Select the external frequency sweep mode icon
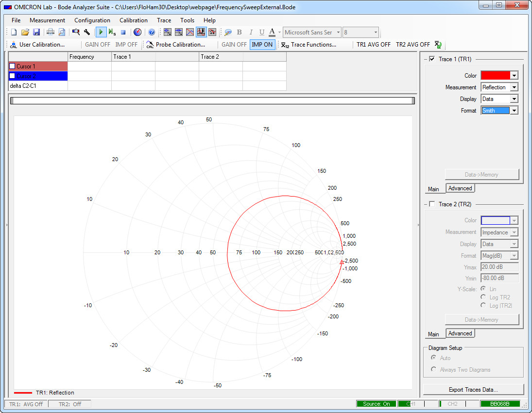Screen dimensions: 532x413 pyautogui.click(x=201, y=32)
